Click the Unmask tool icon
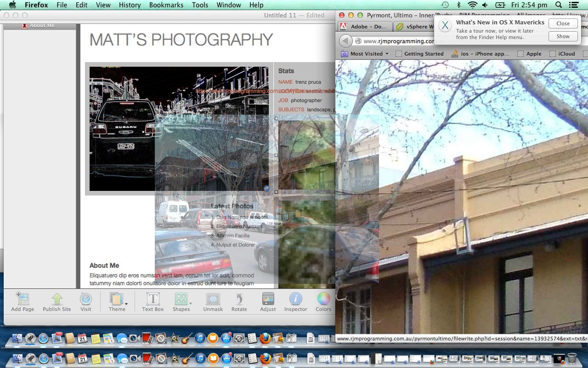The image size is (588, 368). [x=213, y=302]
